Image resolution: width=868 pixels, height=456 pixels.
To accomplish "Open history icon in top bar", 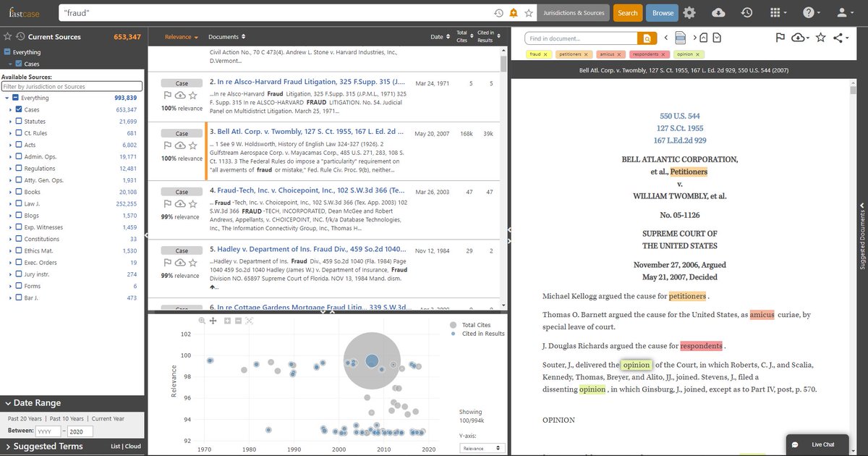I will tap(746, 13).
